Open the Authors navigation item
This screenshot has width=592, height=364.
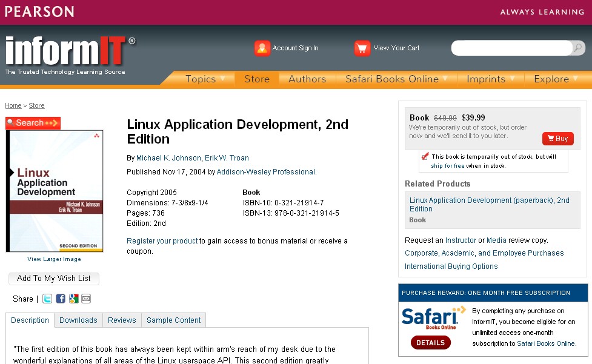(307, 79)
